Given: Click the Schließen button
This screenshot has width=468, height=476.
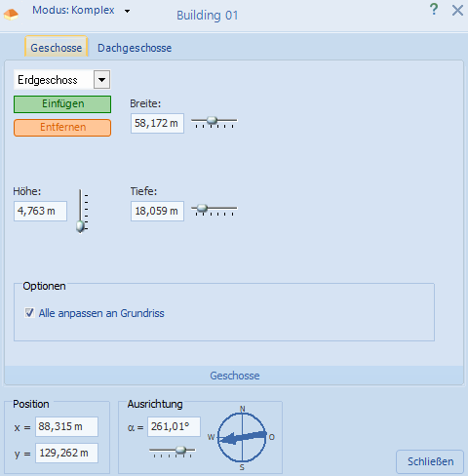Looking at the screenshot, I should point(430,461).
